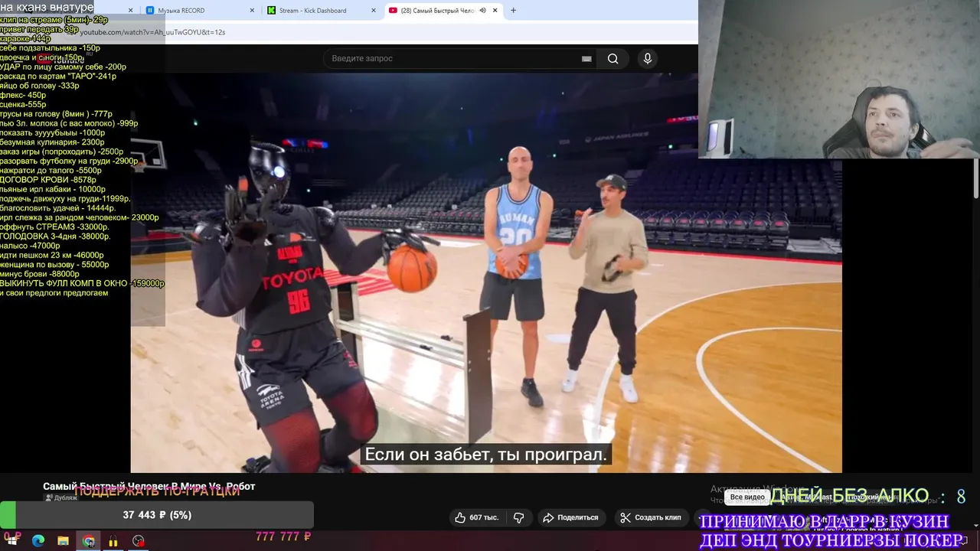This screenshot has height=551, width=980.
Task: Launch Microsoft Edge from taskbar
Action: point(38,541)
